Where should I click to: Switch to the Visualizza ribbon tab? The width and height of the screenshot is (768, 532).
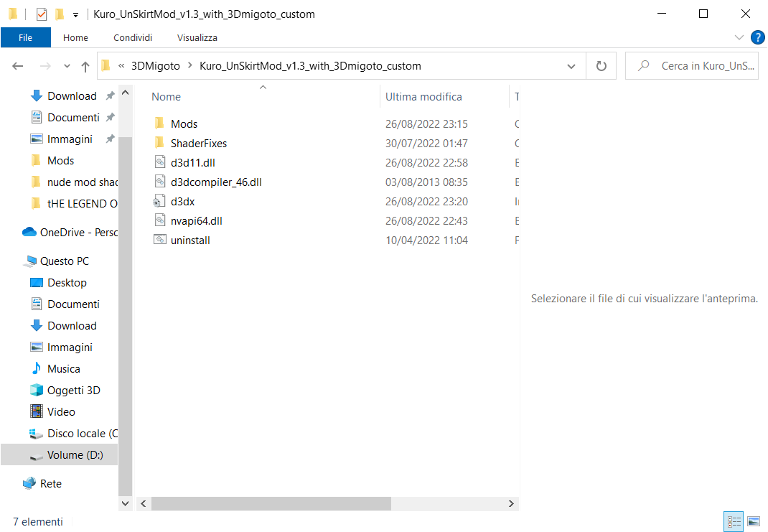(x=197, y=38)
